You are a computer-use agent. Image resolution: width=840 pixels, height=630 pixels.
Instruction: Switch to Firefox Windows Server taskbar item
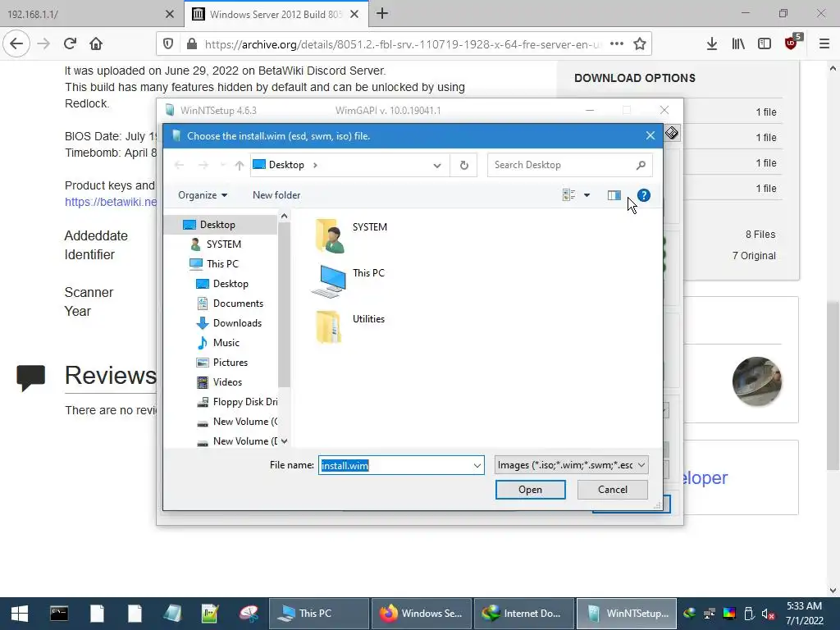421,614
